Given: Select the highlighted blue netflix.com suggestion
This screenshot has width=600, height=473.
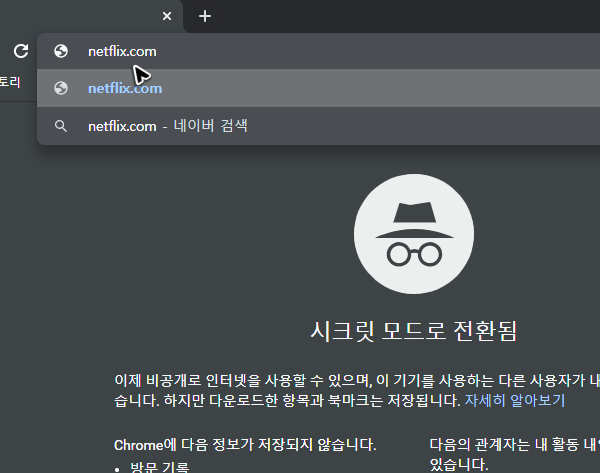Looking at the screenshot, I should (318, 88).
